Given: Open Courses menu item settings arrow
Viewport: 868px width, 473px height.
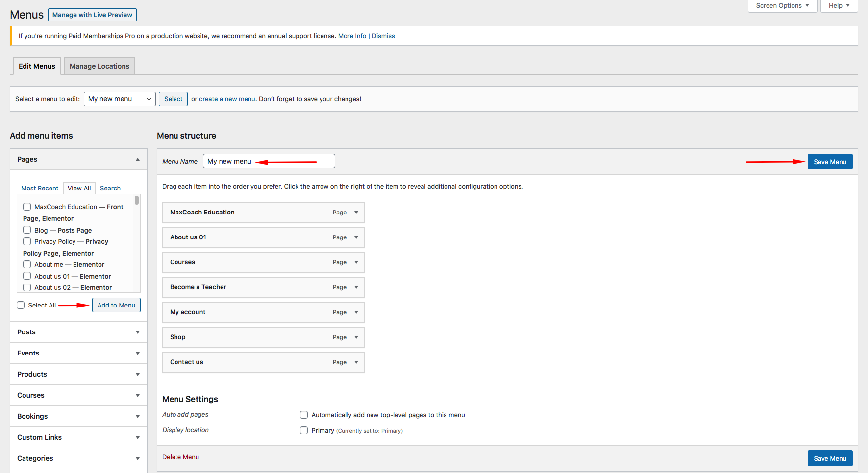Looking at the screenshot, I should [356, 262].
